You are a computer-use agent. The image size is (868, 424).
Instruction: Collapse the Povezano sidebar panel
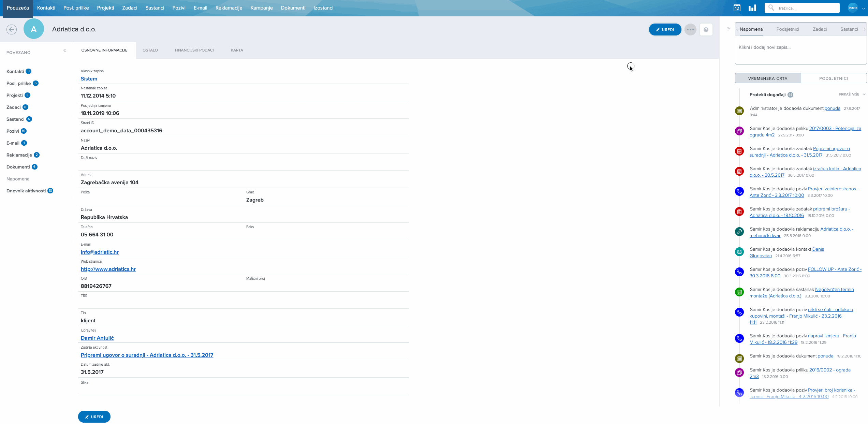coord(65,51)
